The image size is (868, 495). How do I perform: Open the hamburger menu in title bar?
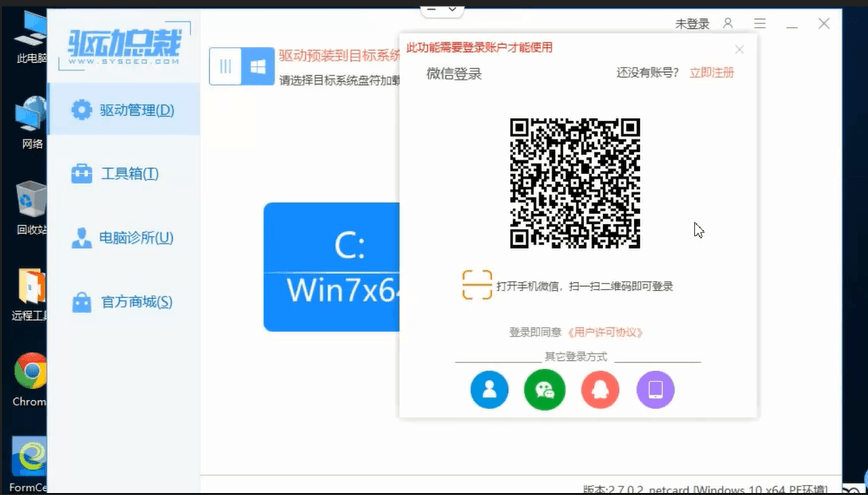(760, 23)
